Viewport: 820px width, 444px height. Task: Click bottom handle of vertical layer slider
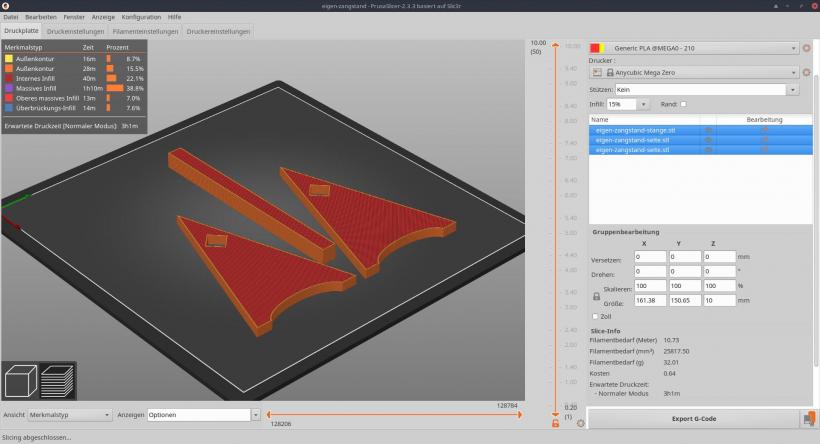pos(555,414)
